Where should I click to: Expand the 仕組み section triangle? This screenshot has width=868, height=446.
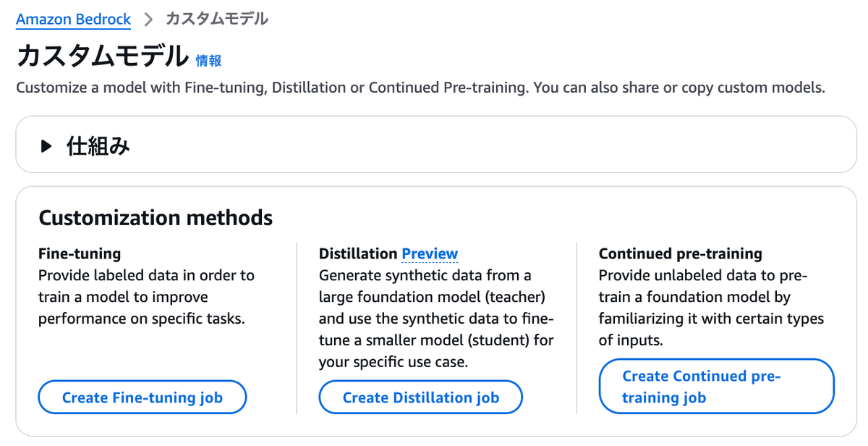coord(46,146)
